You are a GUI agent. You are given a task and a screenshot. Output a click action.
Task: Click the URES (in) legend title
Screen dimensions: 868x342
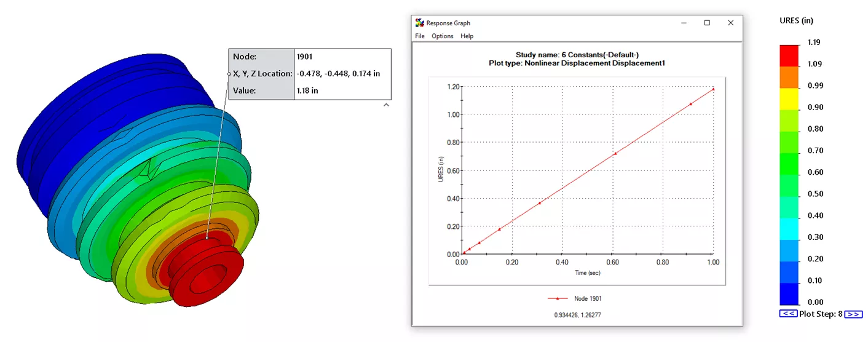[x=796, y=21]
